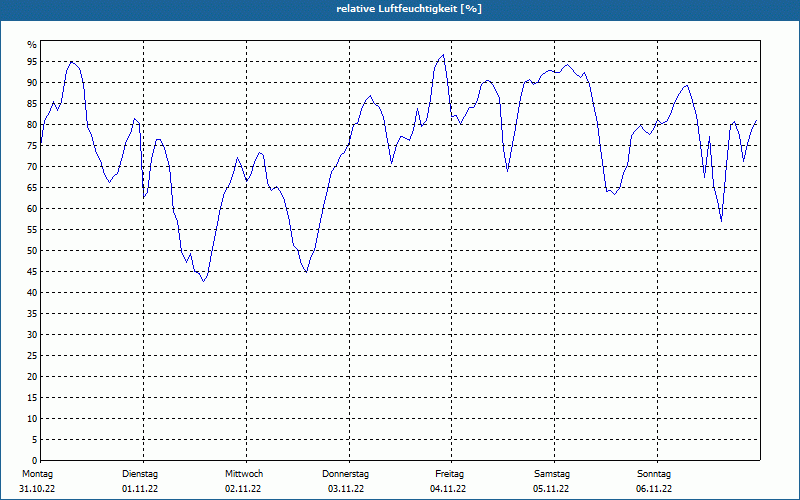Image resolution: width=800 pixels, height=500 pixels.
Task: Click the y-axis value '20'
Action: [x=32, y=377]
